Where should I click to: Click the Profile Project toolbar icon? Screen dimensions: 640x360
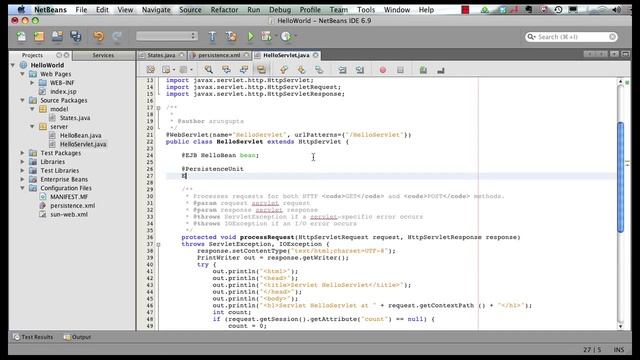[x=286, y=37]
